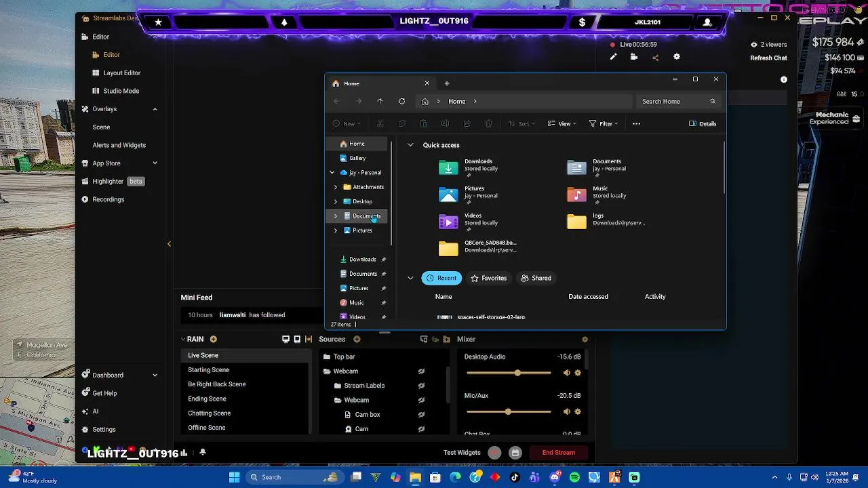Add a new tab in File Explorer
Screen dimensions: 868x488
[446, 83]
